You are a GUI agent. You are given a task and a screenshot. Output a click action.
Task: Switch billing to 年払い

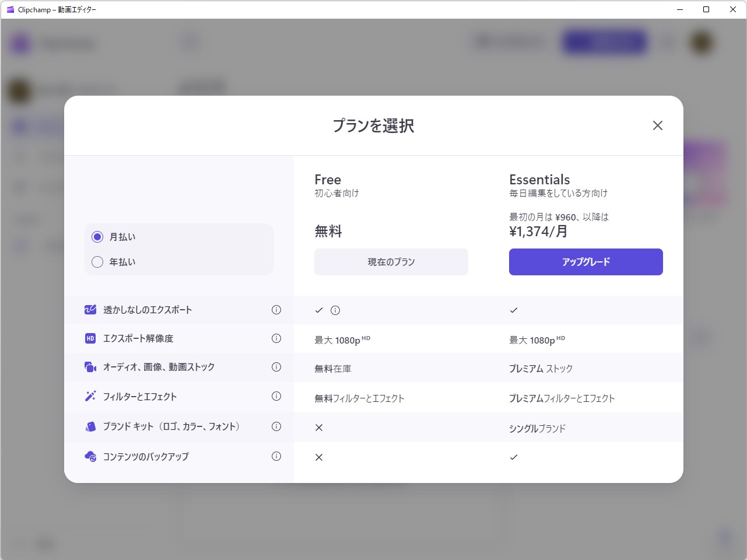pos(97,262)
